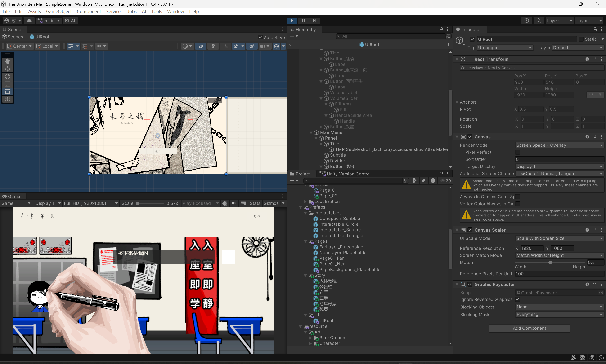Toggle Static checkbox in Inspector
This screenshot has height=364, width=606.
pos(581,39)
